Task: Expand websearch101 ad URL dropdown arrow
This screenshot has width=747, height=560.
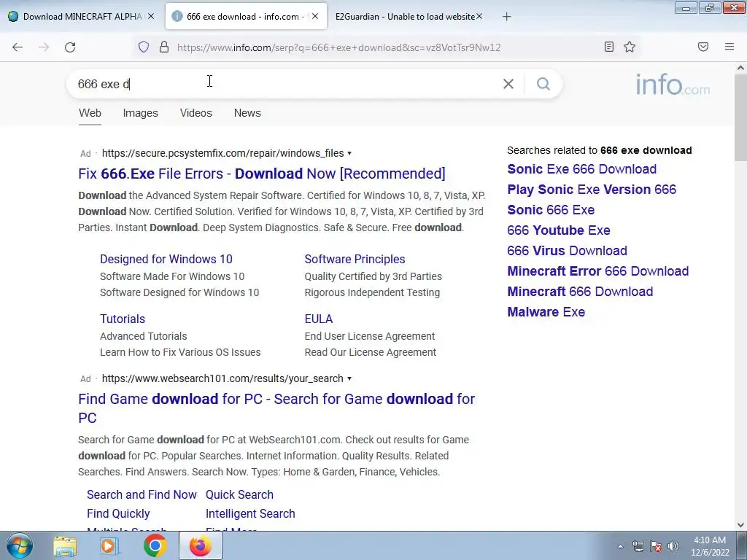Action: pos(349,378)
